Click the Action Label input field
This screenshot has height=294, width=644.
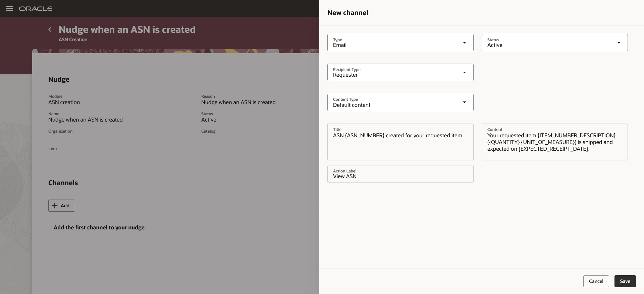click(400, 174)
